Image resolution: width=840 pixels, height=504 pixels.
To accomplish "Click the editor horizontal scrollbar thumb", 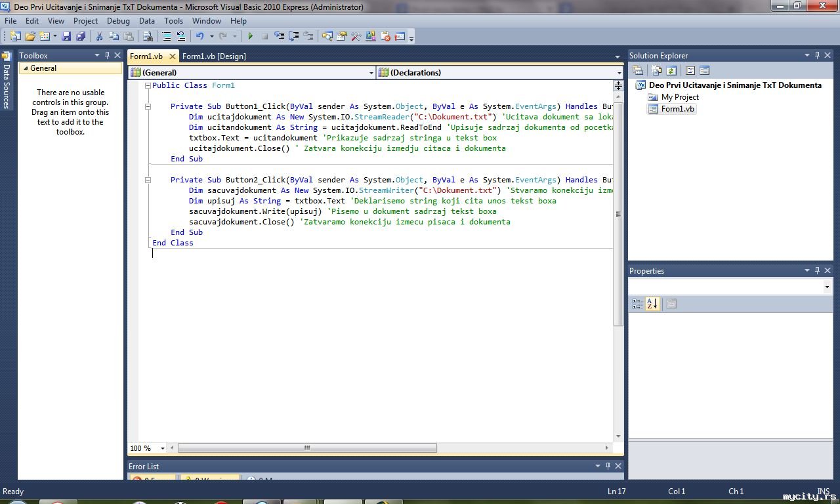I will pyautogui.click(x=307, y=448).
